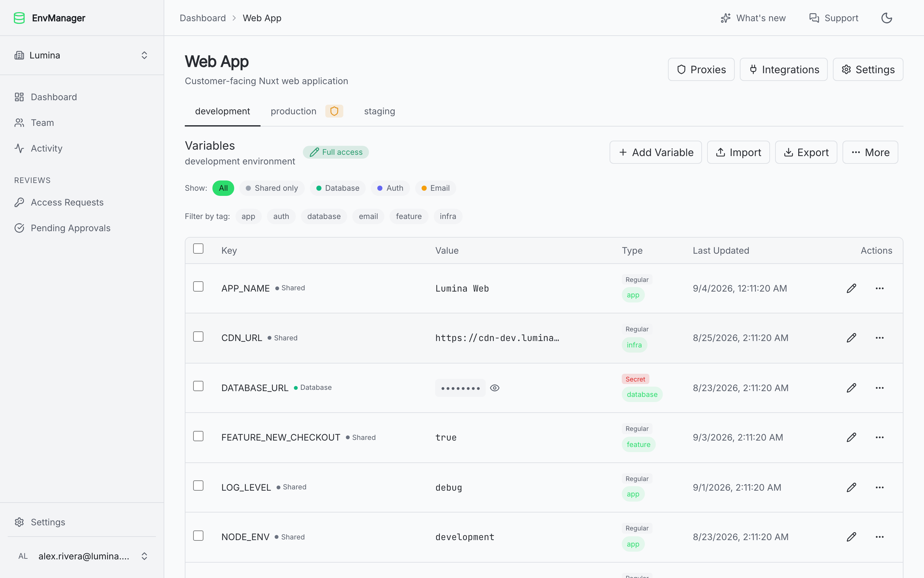Screen dimensions: 924x578
Task: Switch to the staging tab
Action: point(380,111)
